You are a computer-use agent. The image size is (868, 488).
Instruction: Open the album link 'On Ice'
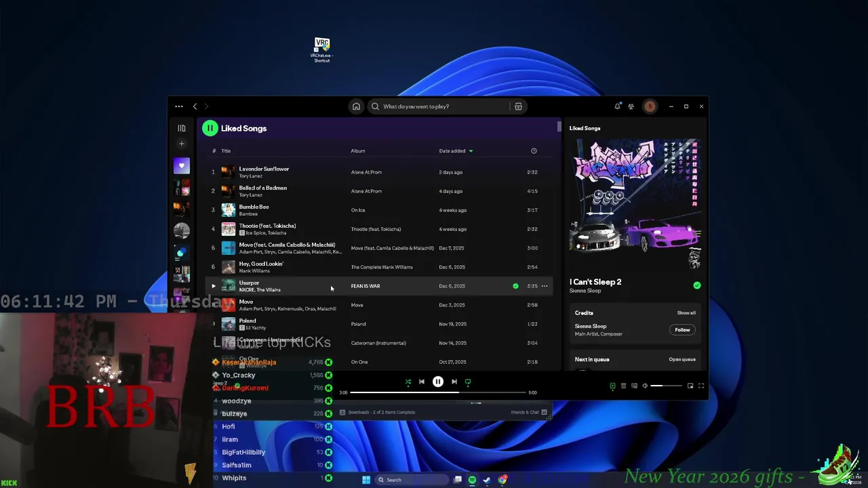tap(358, 210)
